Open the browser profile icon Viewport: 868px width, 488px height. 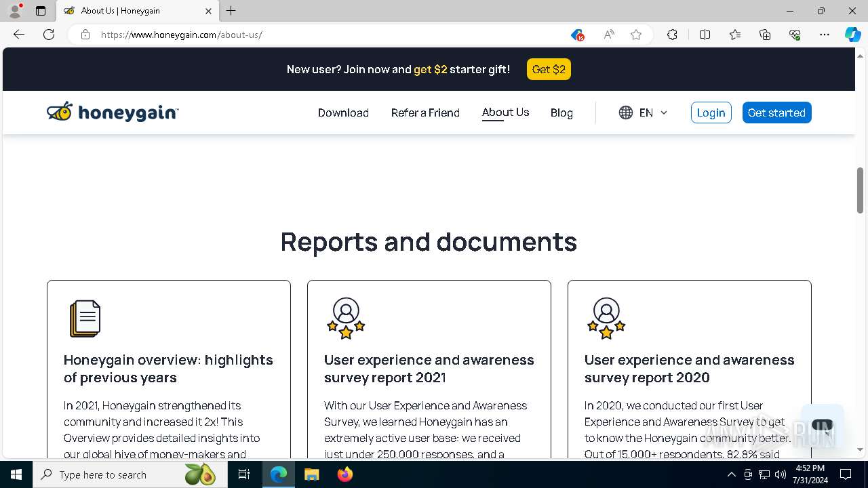click(15, 11)
